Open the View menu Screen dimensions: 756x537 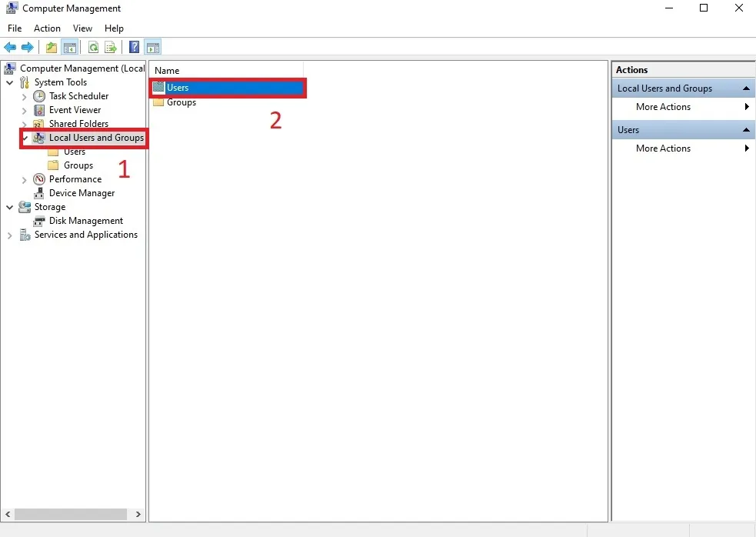tap(82, 28)
